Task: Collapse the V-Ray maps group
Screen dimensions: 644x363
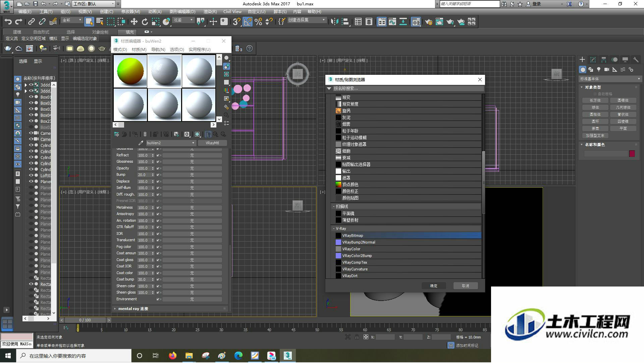Action: 334,228
